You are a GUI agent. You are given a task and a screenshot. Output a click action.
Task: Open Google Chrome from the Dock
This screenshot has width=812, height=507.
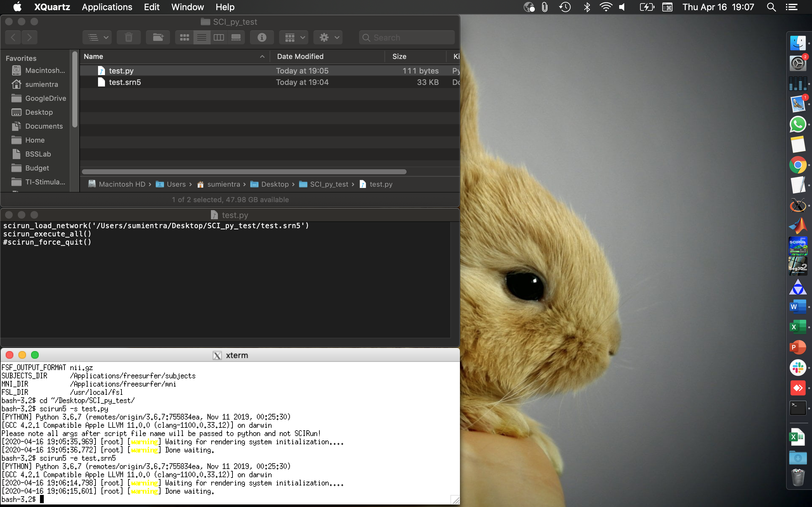click(x=798, y=165)
